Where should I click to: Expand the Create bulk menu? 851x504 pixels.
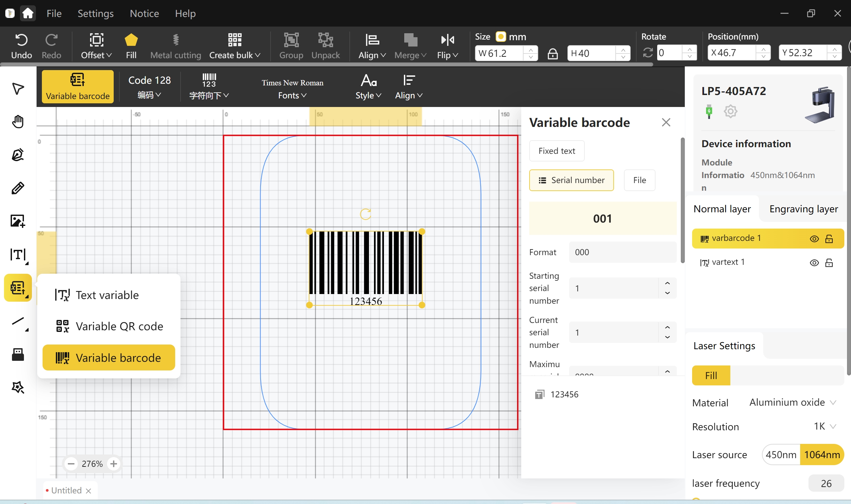pyautogui.click(x=235, y=46)
